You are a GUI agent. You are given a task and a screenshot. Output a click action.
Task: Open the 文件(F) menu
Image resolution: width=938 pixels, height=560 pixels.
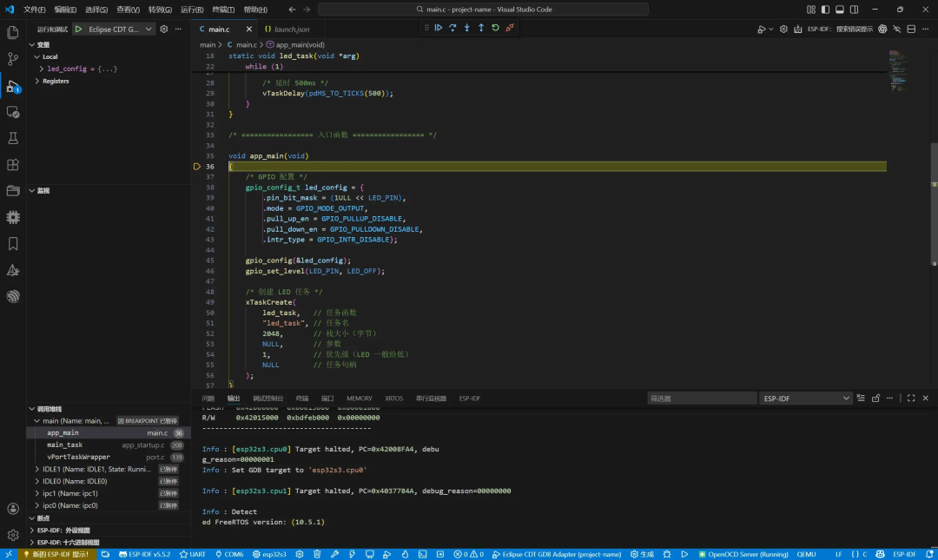(x=34, y=10)
